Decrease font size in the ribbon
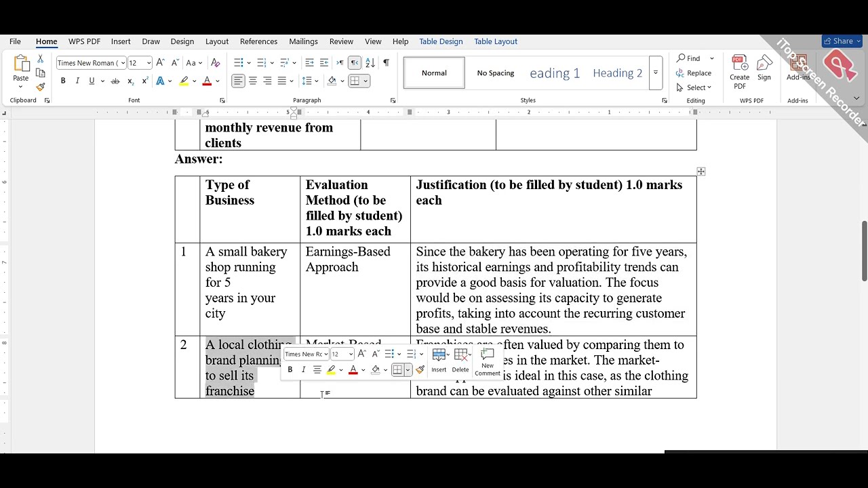 (175, 63)
